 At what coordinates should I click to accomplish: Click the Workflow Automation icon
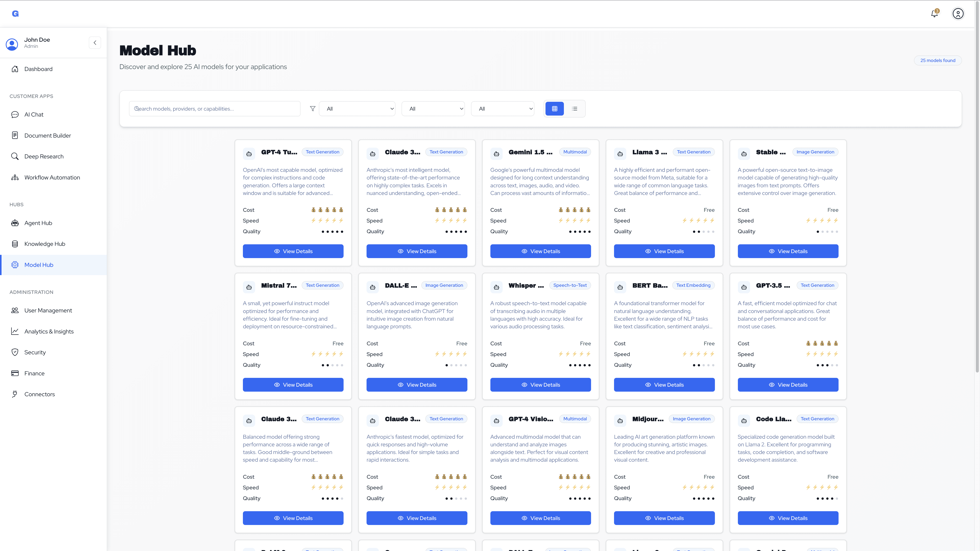click(15, 177)
